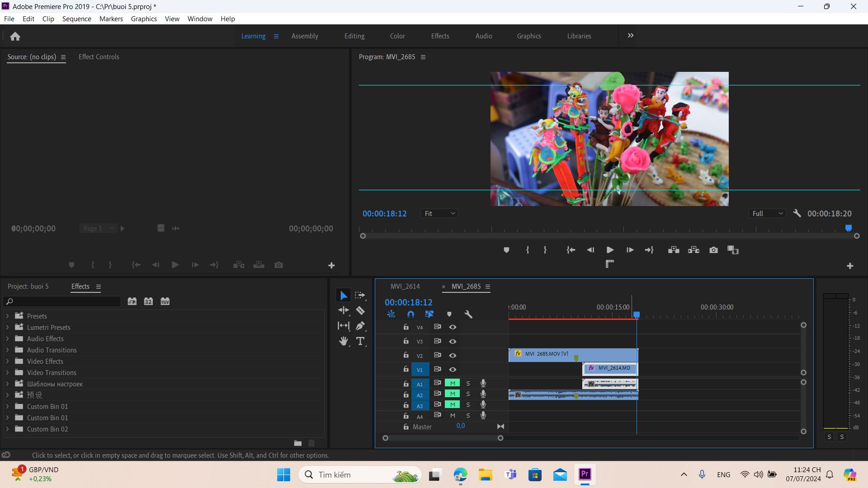The height and width of the screenshot is (488, 868).
Task: Open the Effect Controls tab
Action: coord(99,57)
